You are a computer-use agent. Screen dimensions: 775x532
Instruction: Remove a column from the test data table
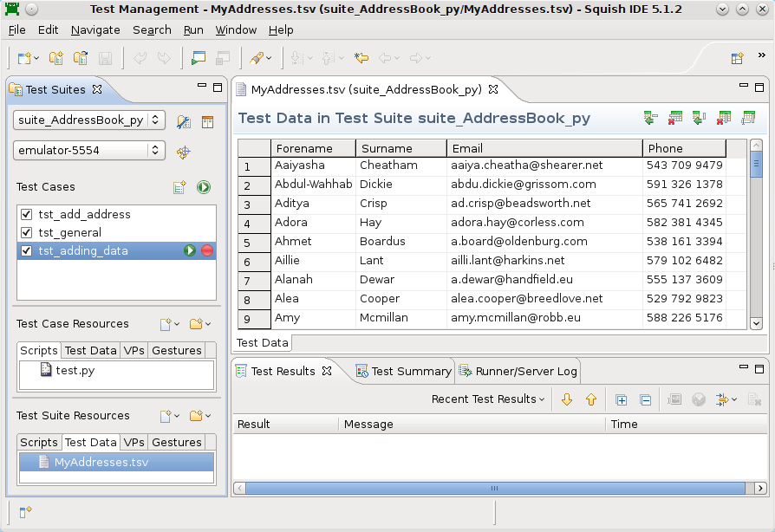pyautogui.click(x=725, y=117)
